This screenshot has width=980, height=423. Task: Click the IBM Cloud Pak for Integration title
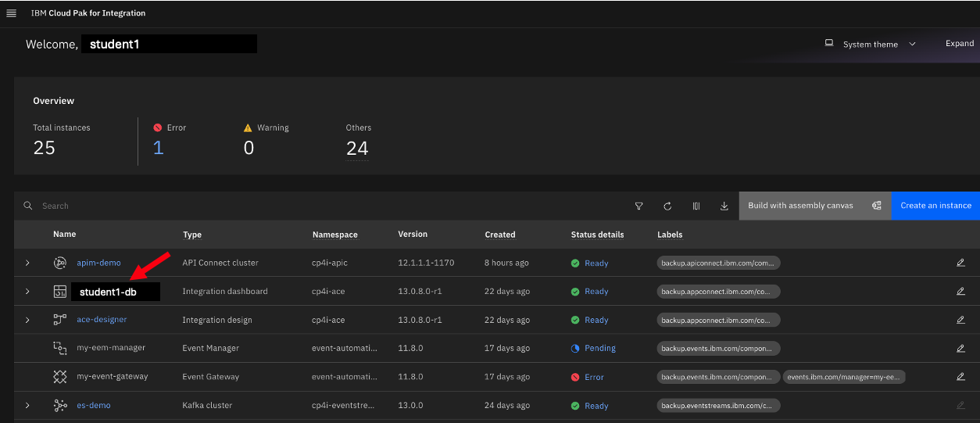(88, 13)
